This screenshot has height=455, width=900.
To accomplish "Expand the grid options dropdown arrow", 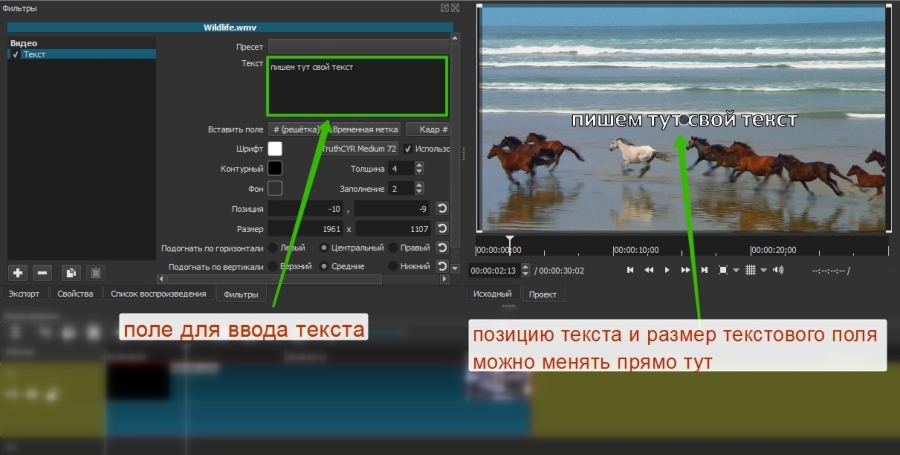I will click(x=763, y=270).
